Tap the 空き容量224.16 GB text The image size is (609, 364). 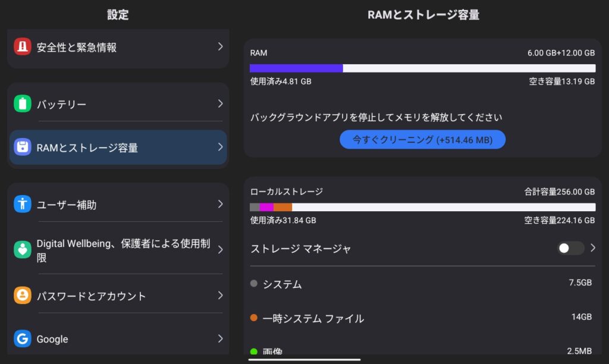tap(559, 220)
